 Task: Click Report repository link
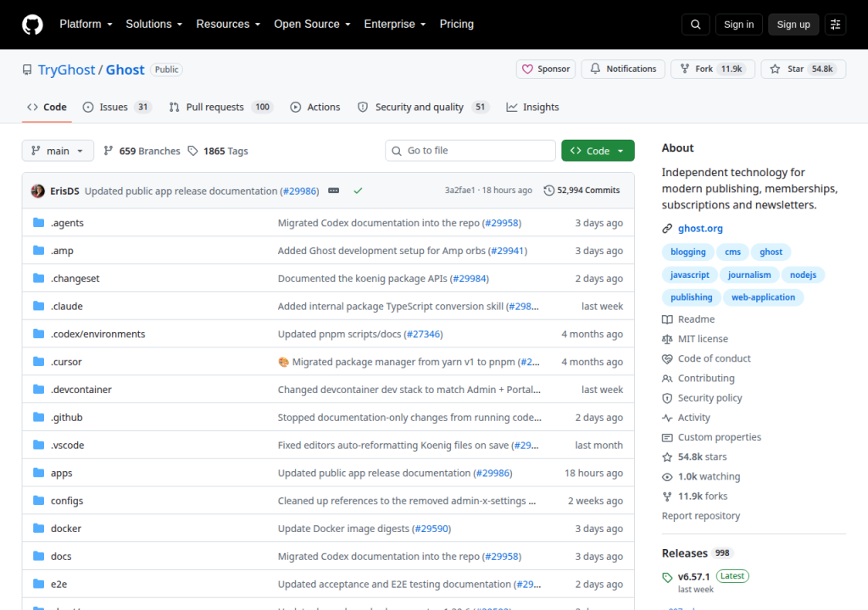coord(701,516)
